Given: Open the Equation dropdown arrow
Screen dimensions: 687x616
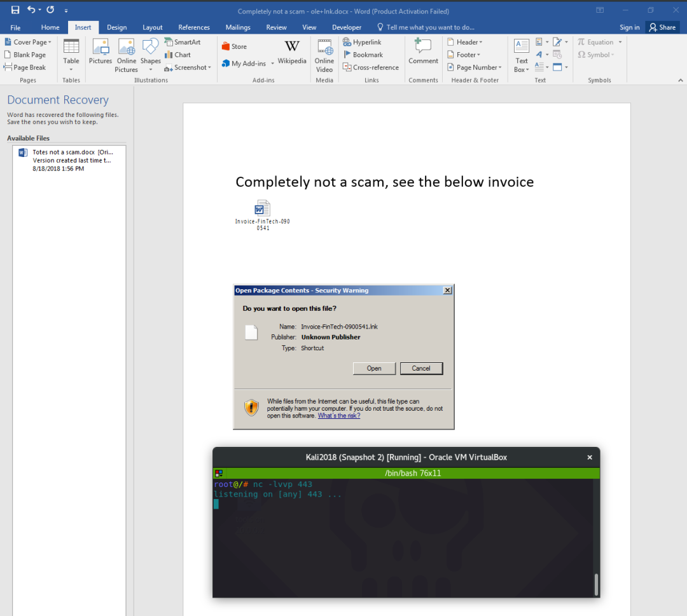Looking at the screenshot, I should pyautogui.click(x=620, y=42).
